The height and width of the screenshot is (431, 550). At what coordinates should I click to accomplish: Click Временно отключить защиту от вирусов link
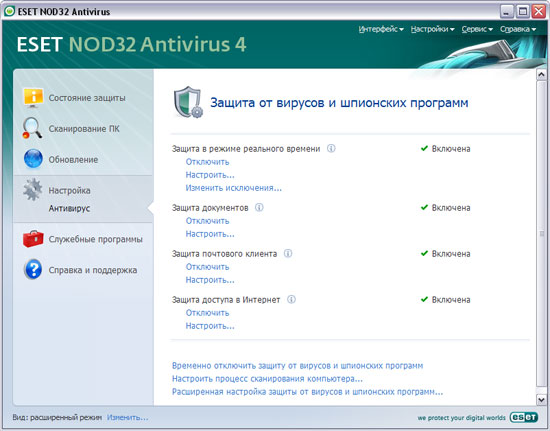tap(297, 365)
